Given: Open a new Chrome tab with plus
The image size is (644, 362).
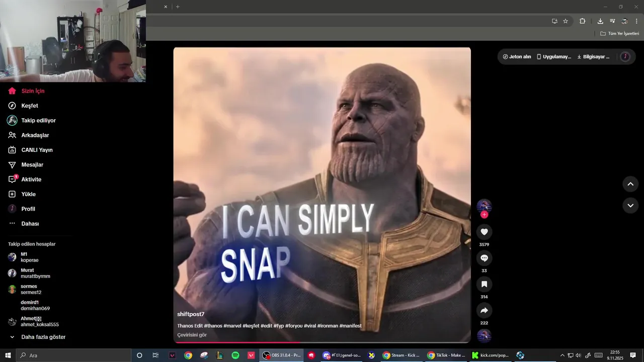Looking at the screenshot, I should [x=178, y=7].
